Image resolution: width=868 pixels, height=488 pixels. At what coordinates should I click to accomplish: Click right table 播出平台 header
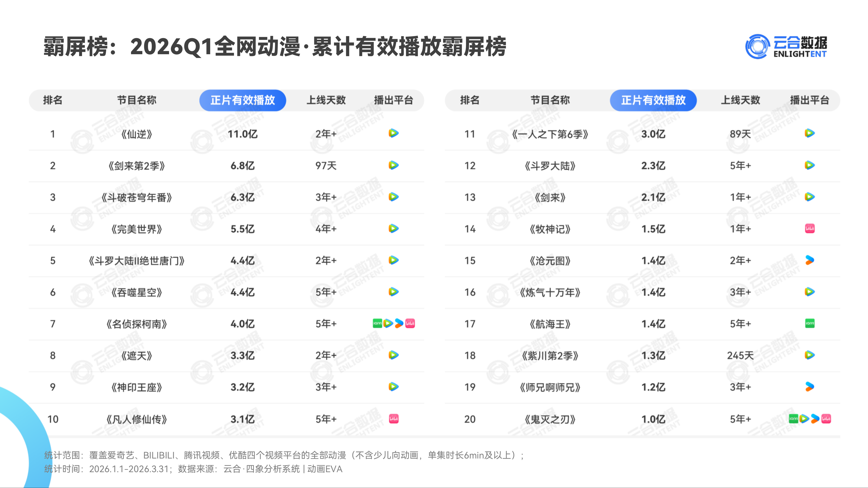(810, 100)
